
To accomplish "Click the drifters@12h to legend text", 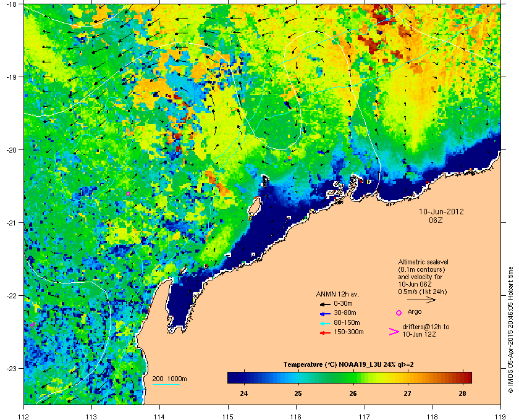I will click(426, 327).
